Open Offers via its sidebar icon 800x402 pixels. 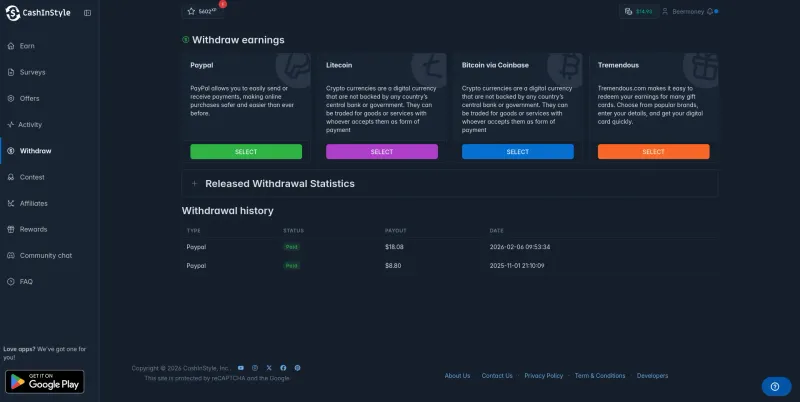click(x=11, y=98)
